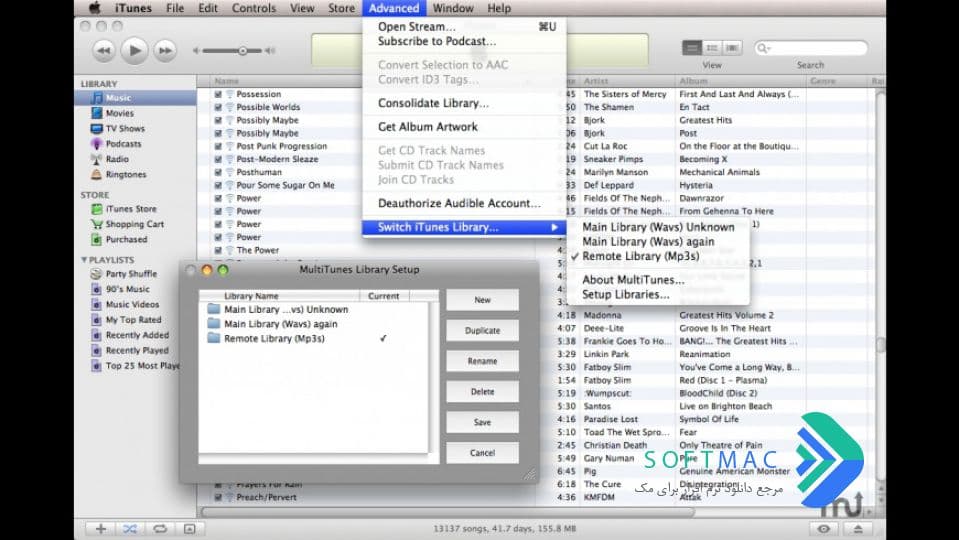Open About MultiTunes menu item
The image size is (959, 540).
[x=657, y=279]
